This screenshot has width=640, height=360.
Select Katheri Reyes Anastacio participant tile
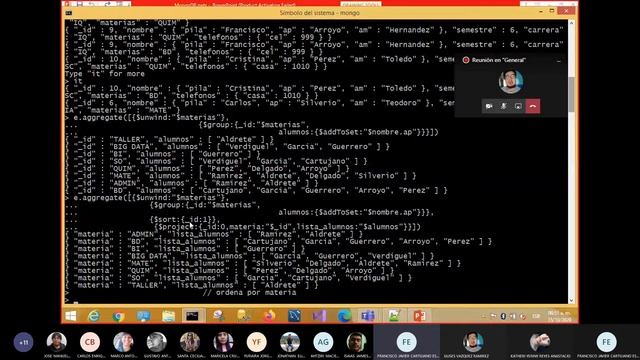[x=540, y=342]
